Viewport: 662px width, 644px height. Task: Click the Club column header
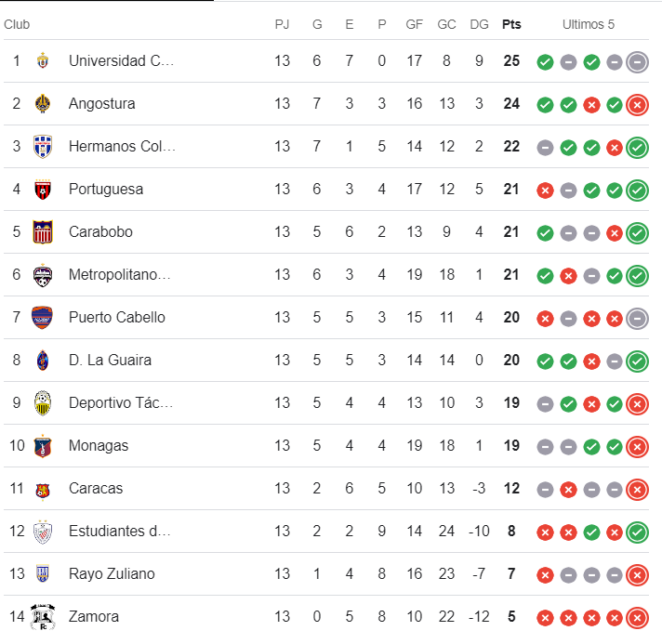17,24
